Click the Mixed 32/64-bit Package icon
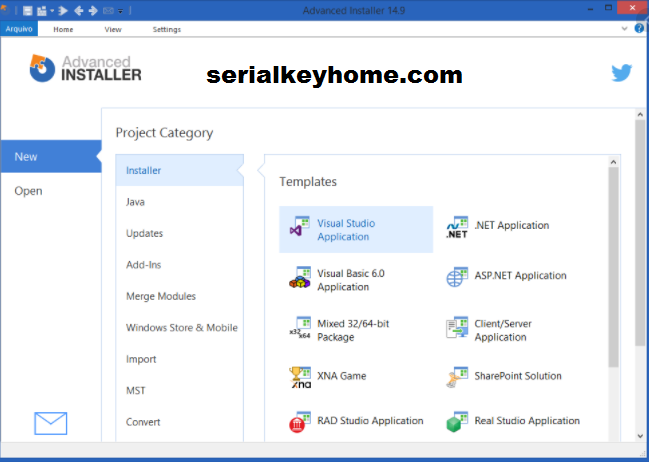 (300, 328)
